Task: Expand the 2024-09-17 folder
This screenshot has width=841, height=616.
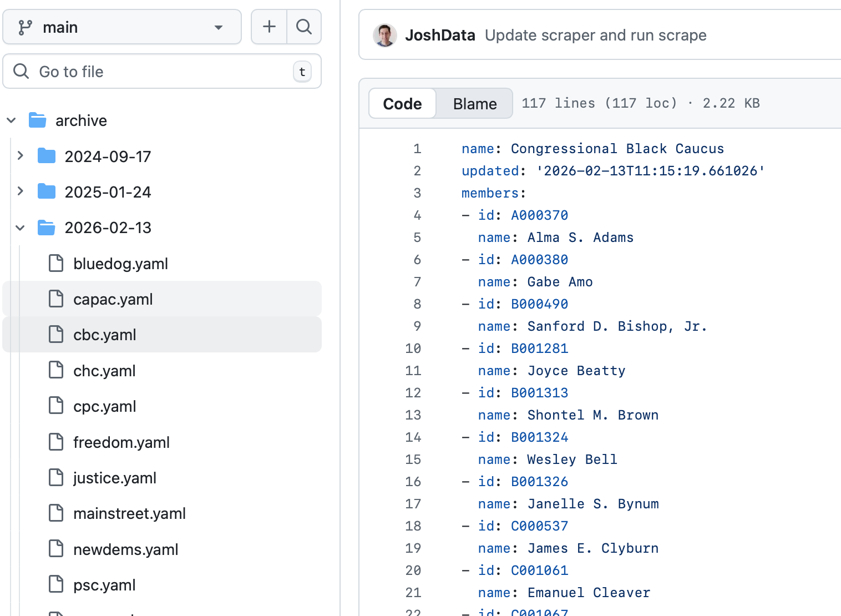Action: (x=21, y=156)
